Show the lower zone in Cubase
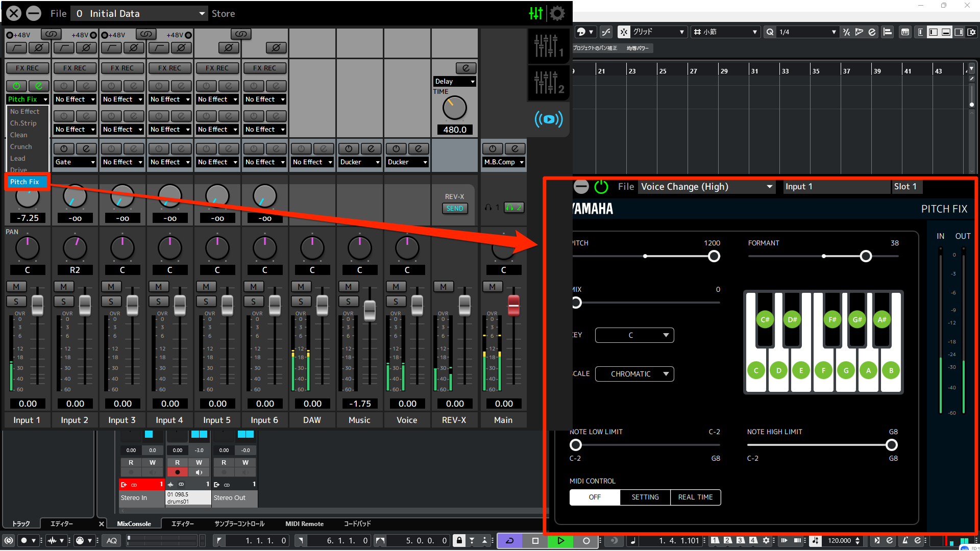 coord(946,32)
